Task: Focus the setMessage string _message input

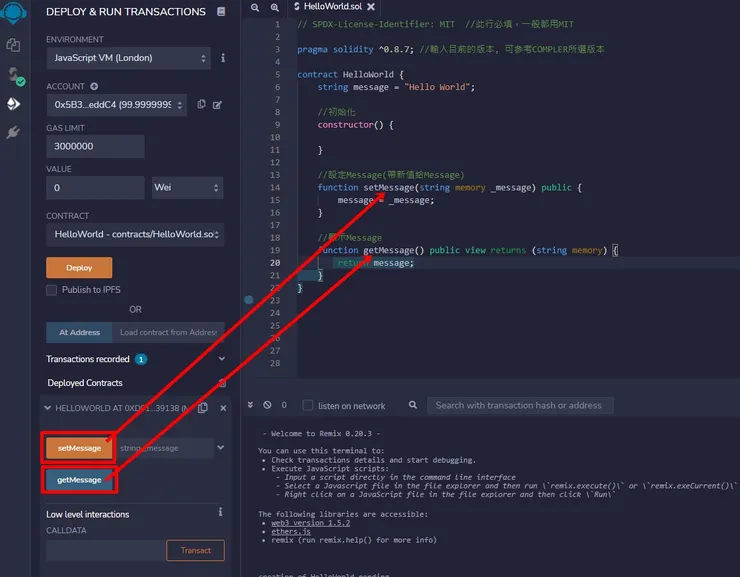Action: pos(164,448)
